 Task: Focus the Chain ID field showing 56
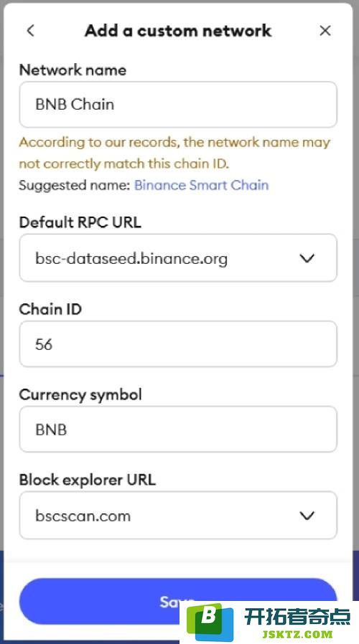tap(178, 344)
